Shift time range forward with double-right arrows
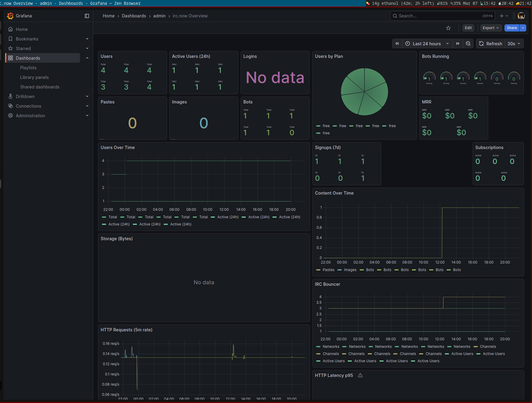 (x=458, y=43)
